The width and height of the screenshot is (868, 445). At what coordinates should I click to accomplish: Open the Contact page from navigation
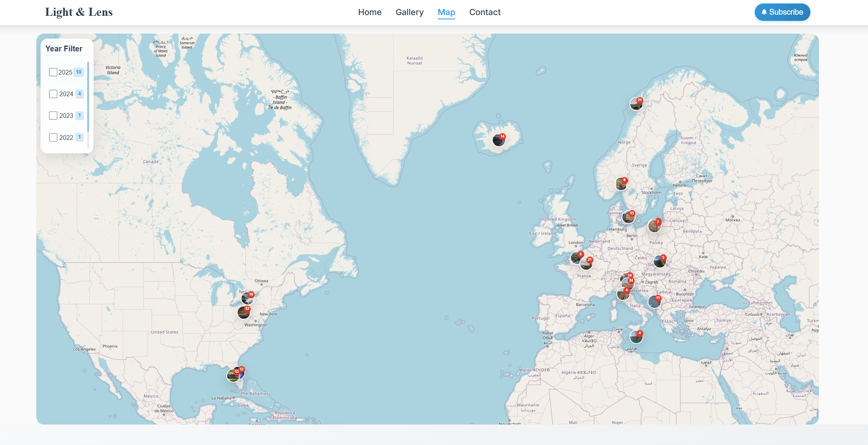pyautogui.click(x=485, y=12)
